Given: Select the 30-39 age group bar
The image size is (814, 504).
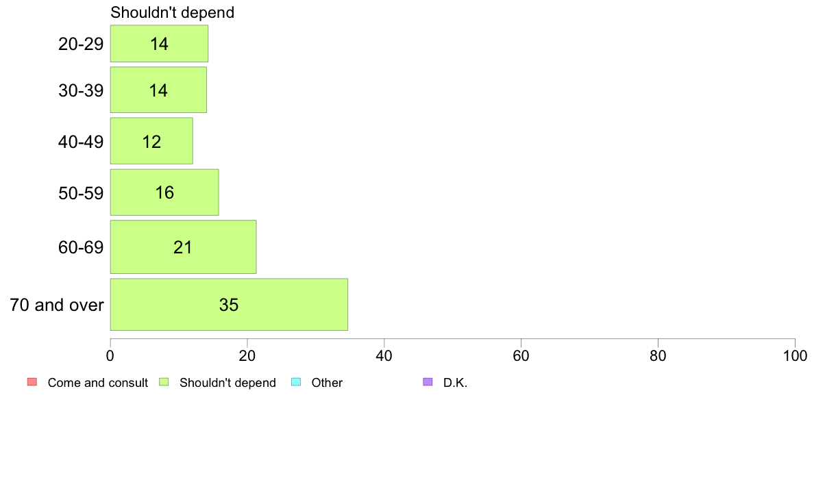Looking at the screenshot, I should tap(158, 90).
